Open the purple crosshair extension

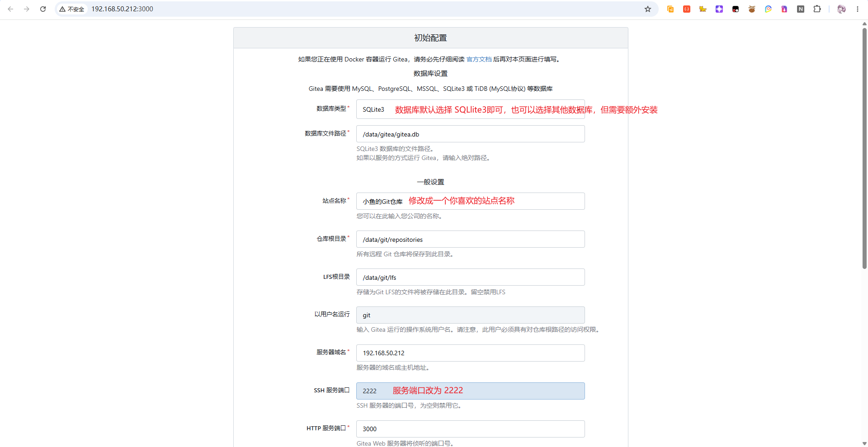tap(719, 9)
